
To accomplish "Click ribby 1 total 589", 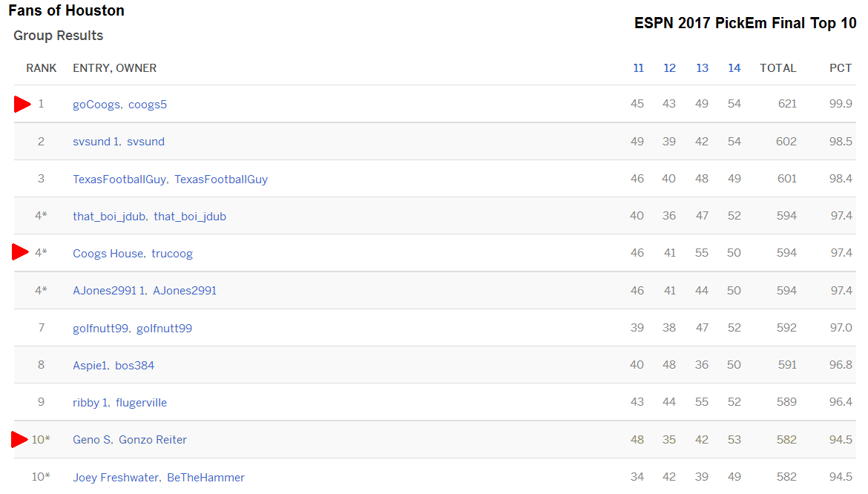I will pyautogui.click(x=786, y=401).
